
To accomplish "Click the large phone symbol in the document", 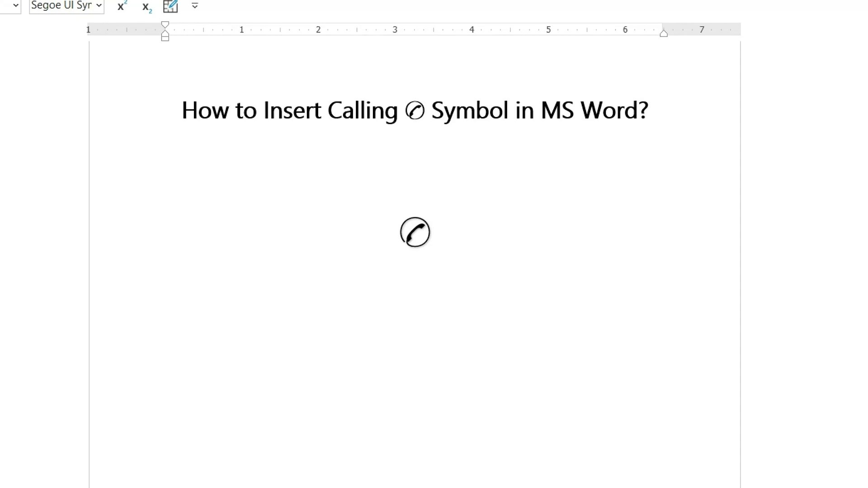I will coord(415,232).
